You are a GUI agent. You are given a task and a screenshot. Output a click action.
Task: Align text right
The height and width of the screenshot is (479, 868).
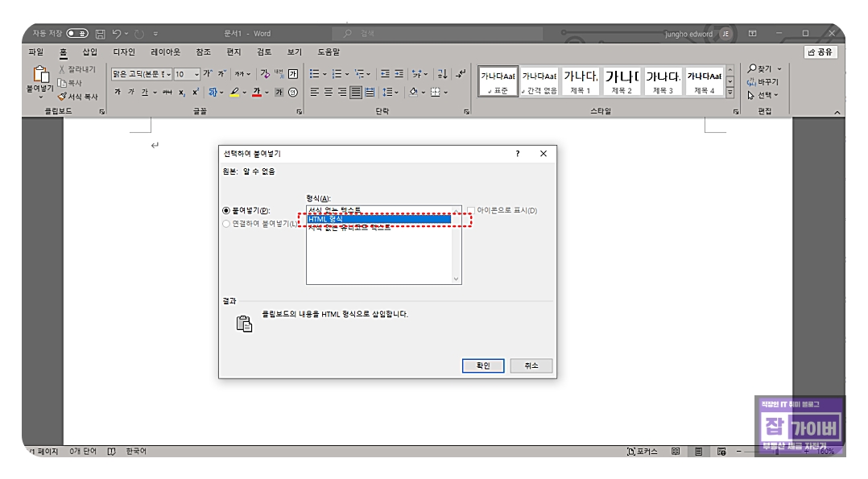pos(342,92)
